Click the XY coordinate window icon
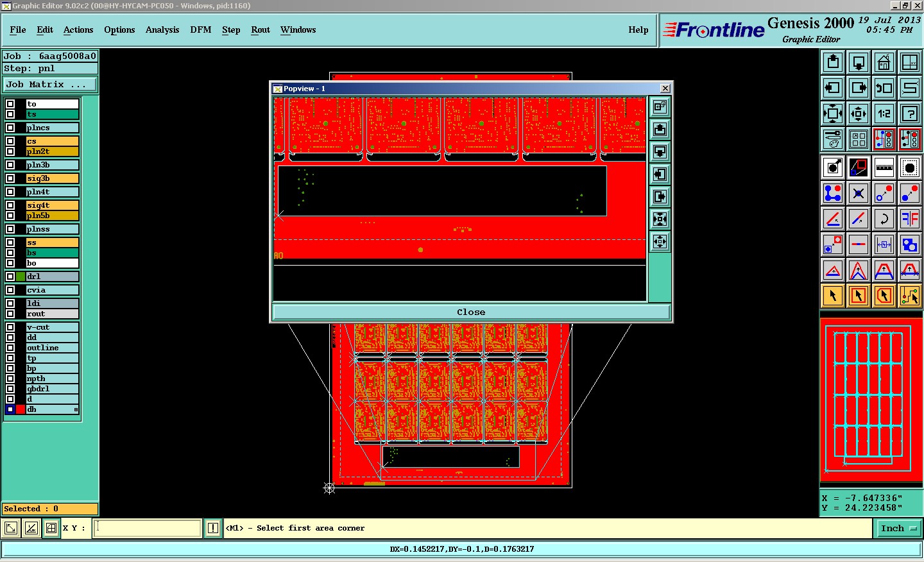 tap(910, 62)
